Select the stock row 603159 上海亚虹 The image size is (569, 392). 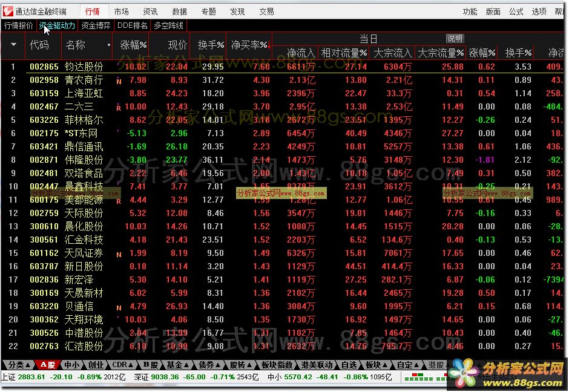283,93
